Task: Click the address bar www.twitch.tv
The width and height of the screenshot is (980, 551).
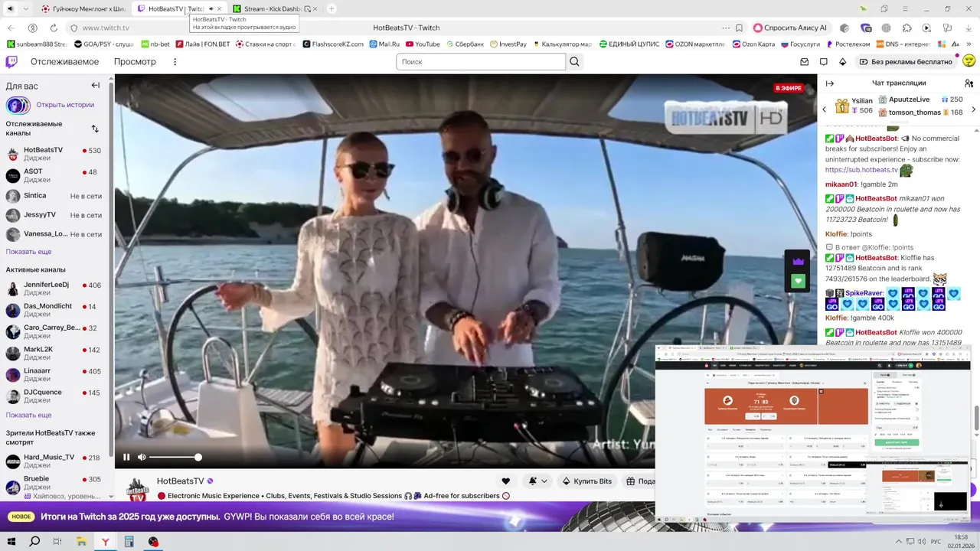Action: (x=106, y=28)
